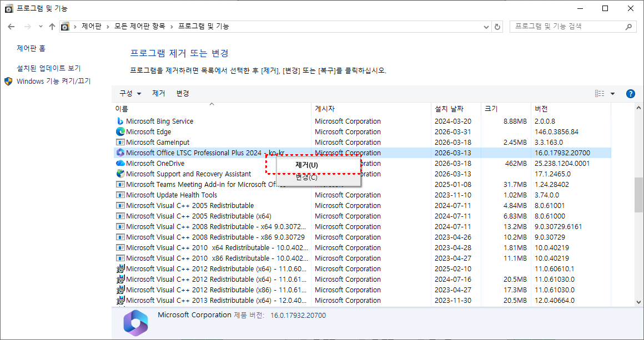
Task: Expand the chevron after 제어판 in breadcrumb
Action: pos(108,27)
